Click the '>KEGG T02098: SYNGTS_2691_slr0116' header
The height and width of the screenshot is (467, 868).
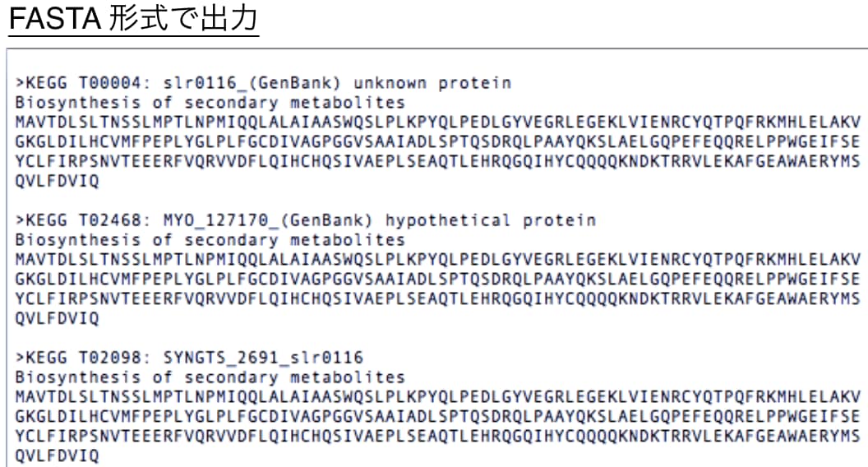click(189, 358)
